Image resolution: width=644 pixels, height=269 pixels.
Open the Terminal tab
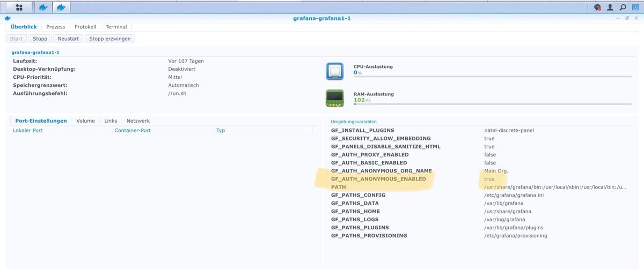click(116, 27)
